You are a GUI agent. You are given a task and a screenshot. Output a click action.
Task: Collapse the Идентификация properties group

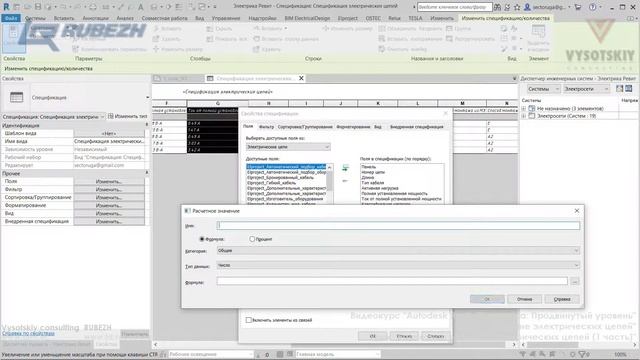(147, 125)
